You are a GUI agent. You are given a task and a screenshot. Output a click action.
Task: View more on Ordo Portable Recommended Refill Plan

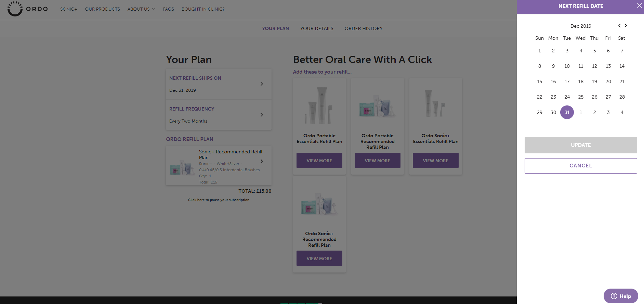click(x=378, y=161)
